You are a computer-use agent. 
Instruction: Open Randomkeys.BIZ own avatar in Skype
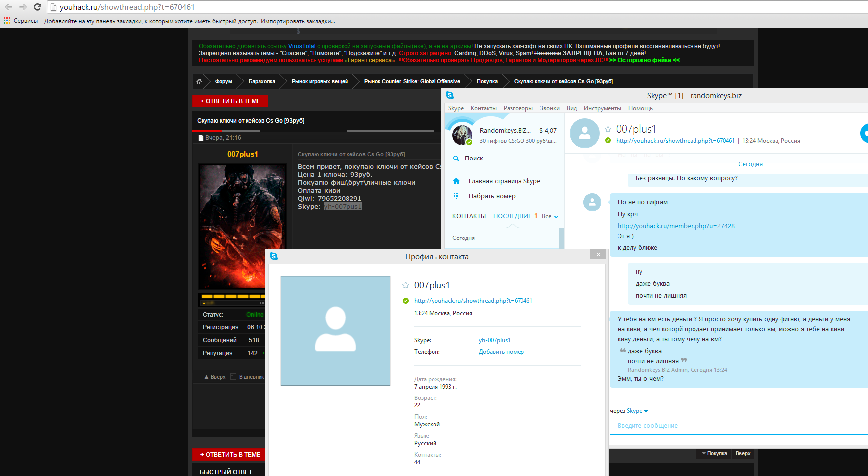click(x=462, y=135)
